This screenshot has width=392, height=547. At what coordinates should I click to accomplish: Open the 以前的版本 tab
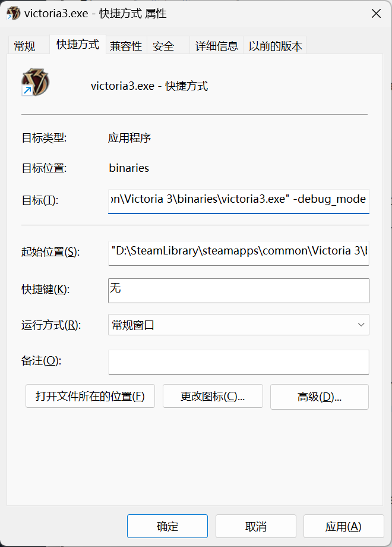(275, 46)
